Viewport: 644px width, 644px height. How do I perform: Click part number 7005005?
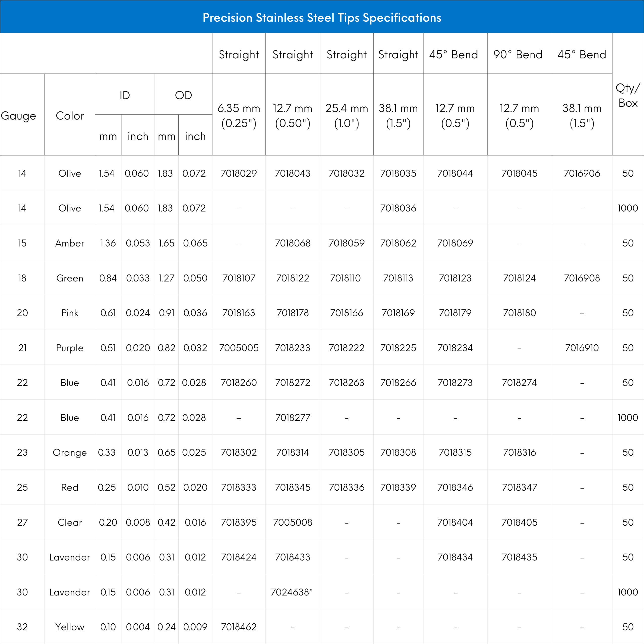(x=239, y=348)
